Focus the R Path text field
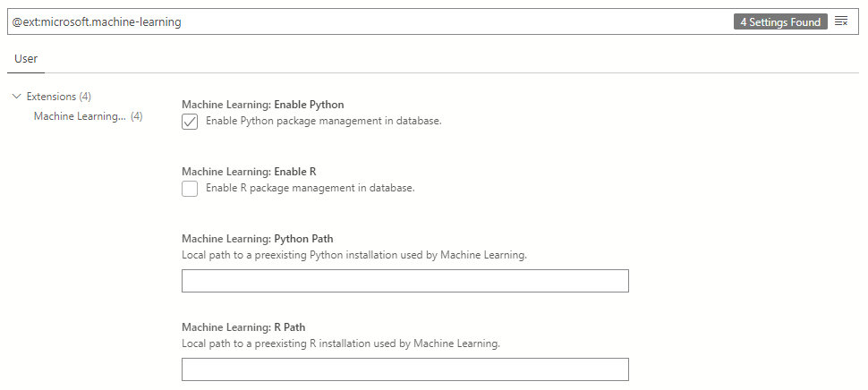 404,369
